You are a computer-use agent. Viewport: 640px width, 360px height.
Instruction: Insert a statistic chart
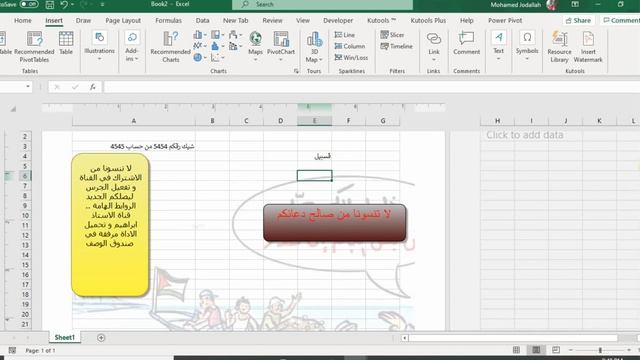217,46
